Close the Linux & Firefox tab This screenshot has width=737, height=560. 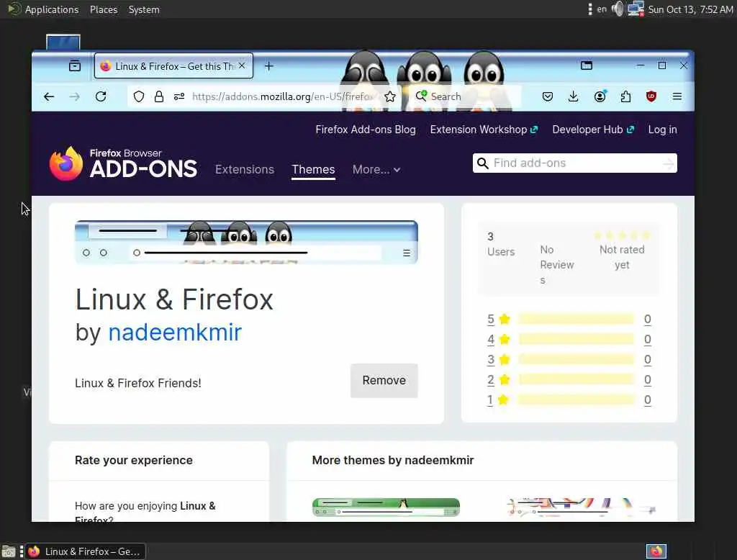pyautogui.click(x=242, y=66)
